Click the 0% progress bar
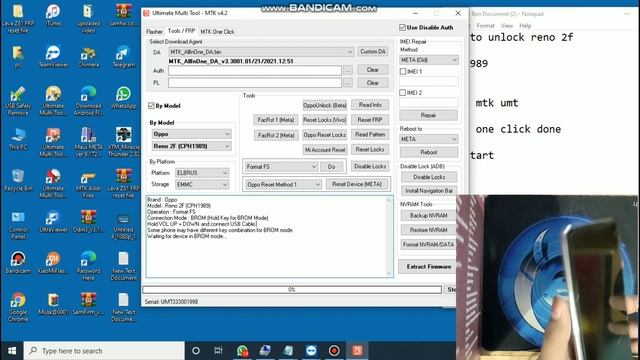 click(x=292, y=289)
